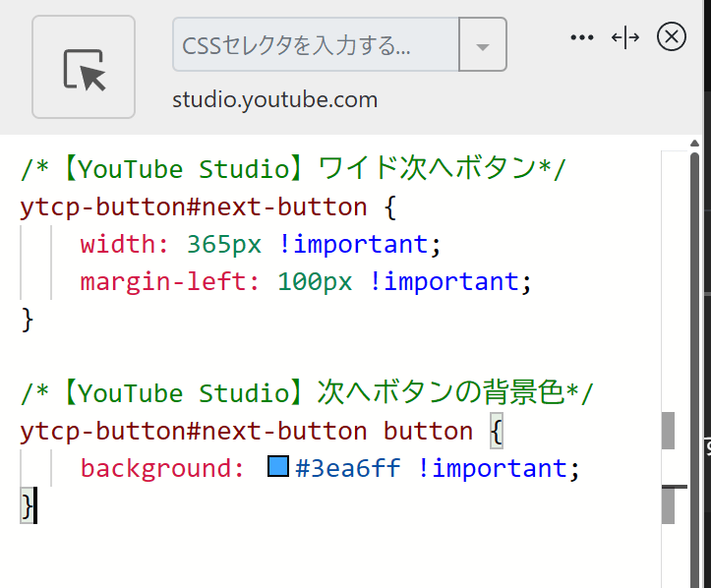This screenshot has height=588, width=711.
Task: Close the CSS editor panel
Action: coord(671,36)
